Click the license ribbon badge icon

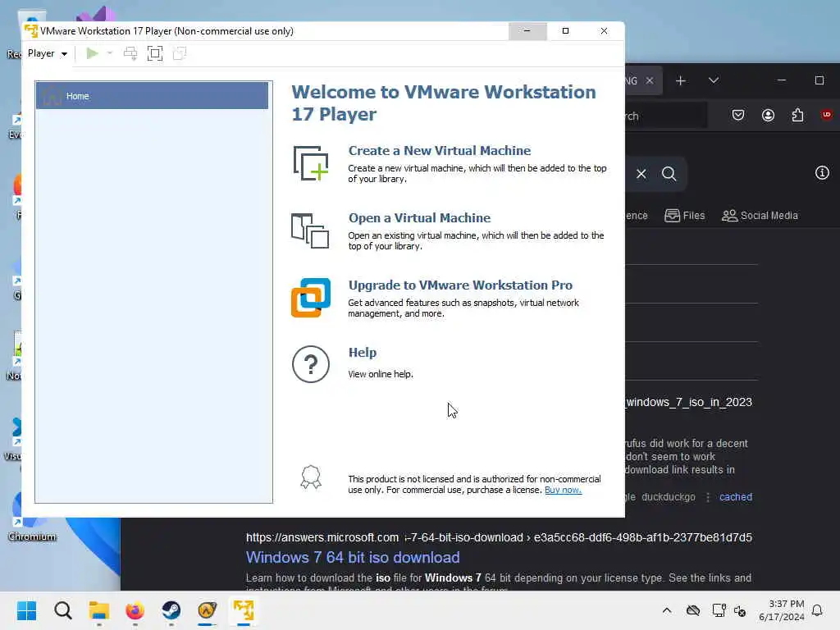click(311, 477)
